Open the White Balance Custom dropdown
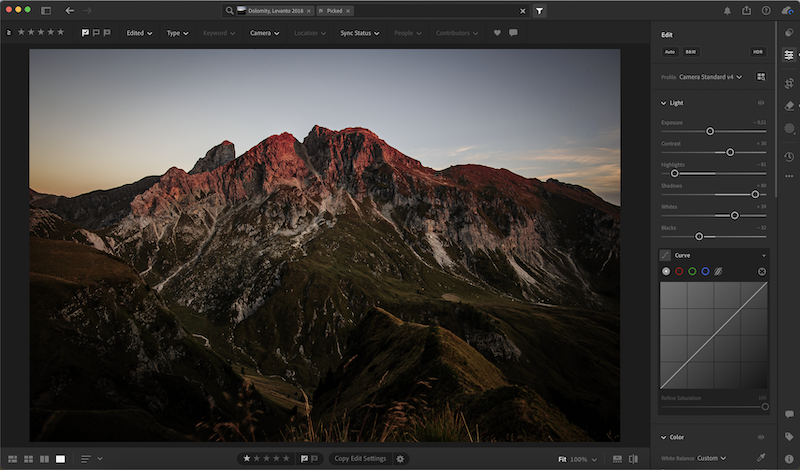This screenshot has height=470, width=800. pyautogui.click(x=711, y=458)
